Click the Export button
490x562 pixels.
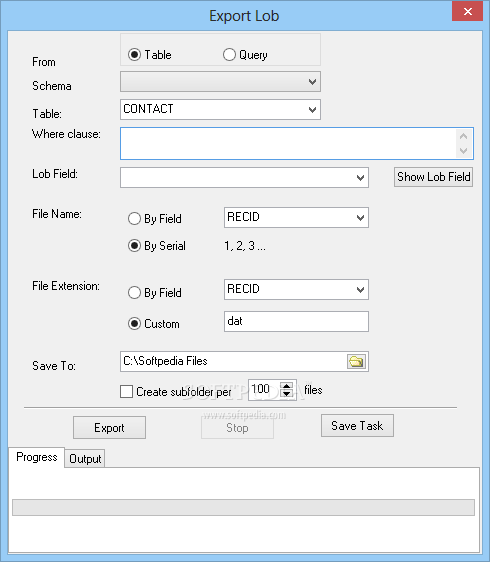(109, 428)
